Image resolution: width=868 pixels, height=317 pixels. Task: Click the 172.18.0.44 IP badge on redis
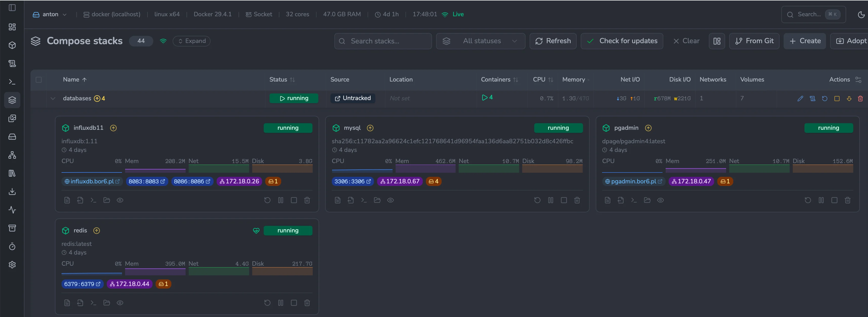coord(130,284)
